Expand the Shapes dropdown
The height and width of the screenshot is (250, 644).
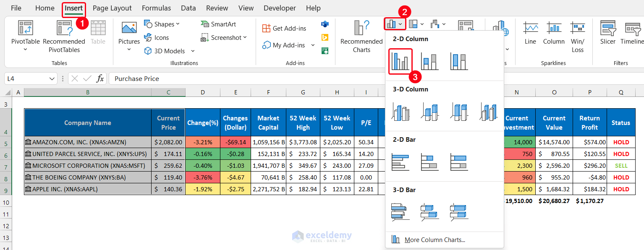coord(178,24)
